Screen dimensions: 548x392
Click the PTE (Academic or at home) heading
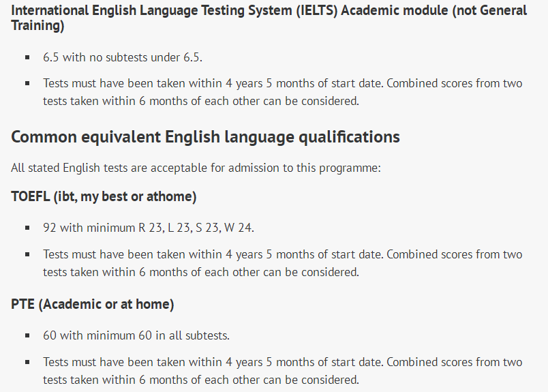[92, 304]
